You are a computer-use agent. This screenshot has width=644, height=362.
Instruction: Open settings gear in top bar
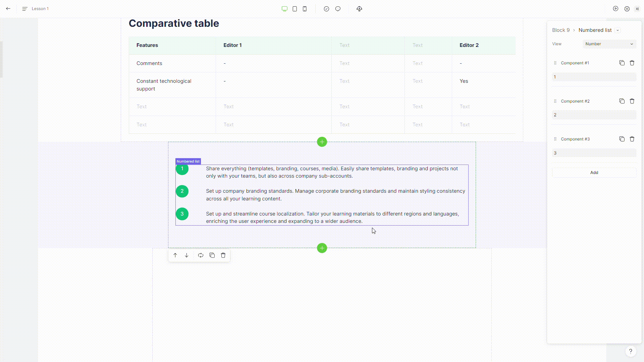(627, 9)
